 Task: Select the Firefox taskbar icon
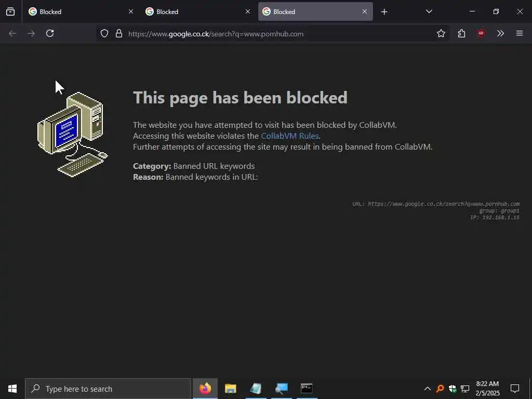[205, 389]
